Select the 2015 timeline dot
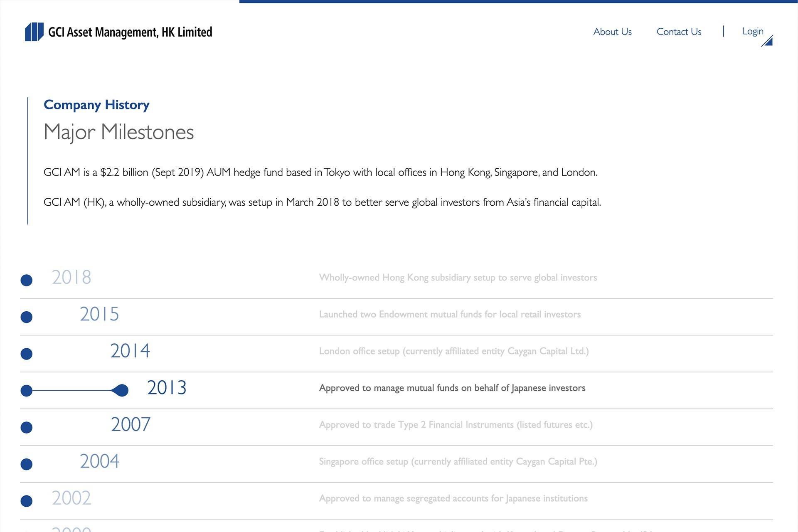The image size is (798, 532). [x=27, y=317]
